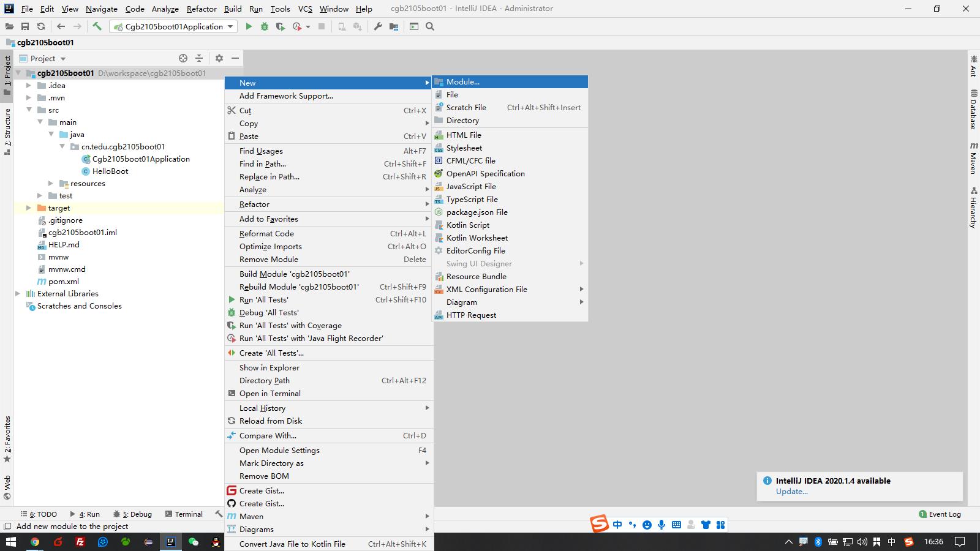The height and width of the screenshot is (551, 980).
Task: Open the 6: TODO tool window tab
Action: click(x=39, y=514)
